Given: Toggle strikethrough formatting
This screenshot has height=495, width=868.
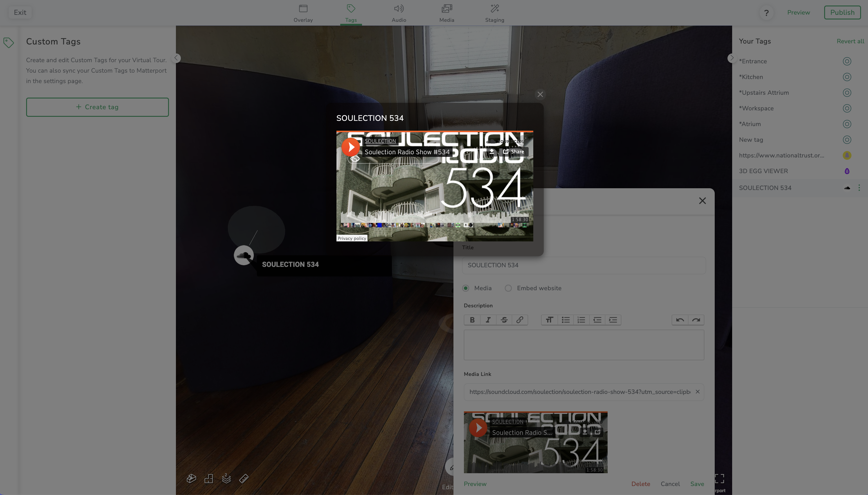Looking at the screenshot, I should 504,320.
